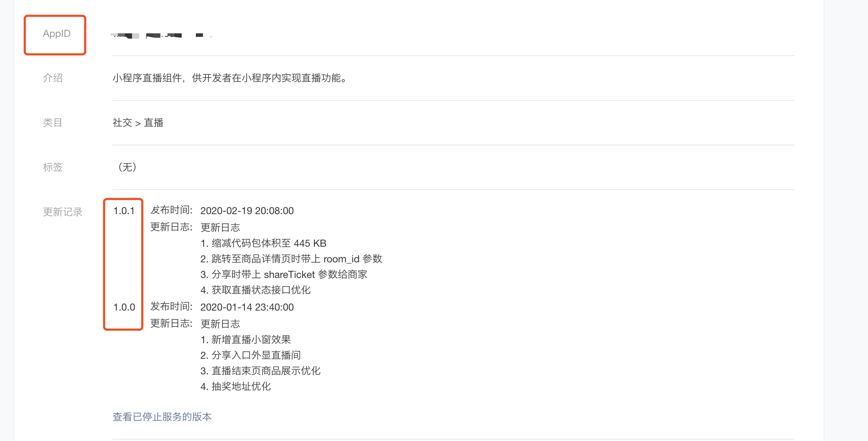
Task: Click the plugin introduction text 小程序直播组件
Action: coord(230,78)
